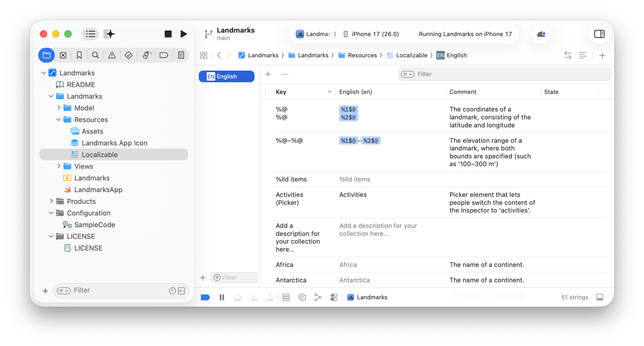Viewport: 644px width, 346px height.
Task: Select the Localizable breadcrumb item
Action: 407,55
